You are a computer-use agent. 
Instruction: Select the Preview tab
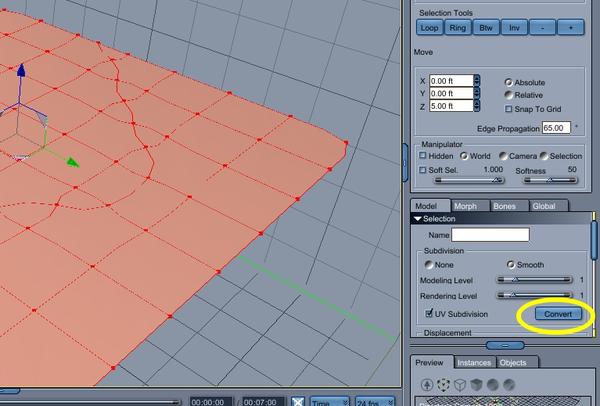432,362
